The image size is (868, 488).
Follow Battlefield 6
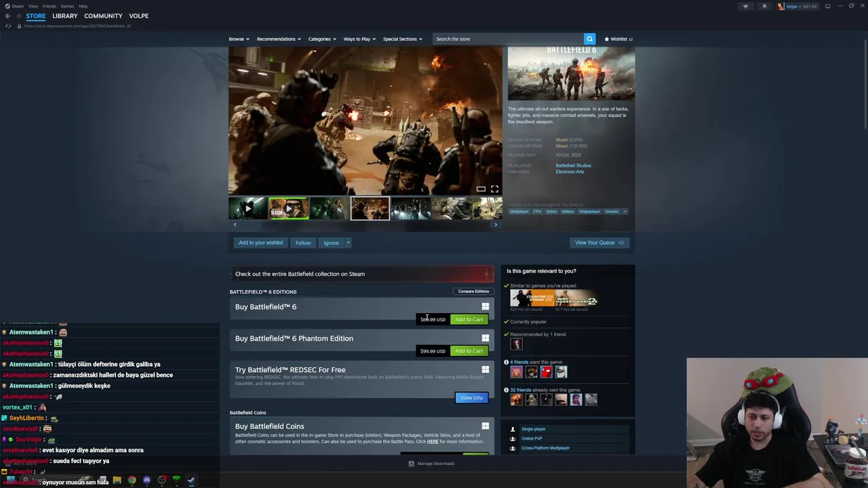coord(303,243)
